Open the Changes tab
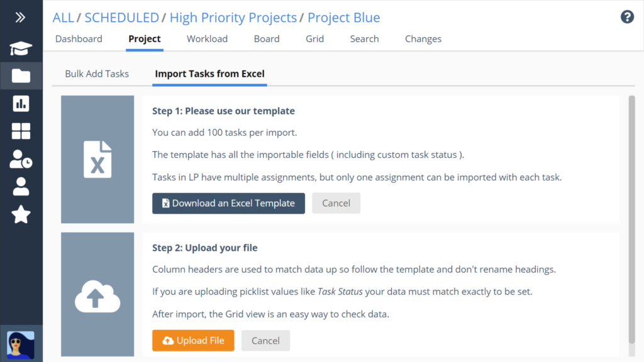This screenshot has height=362, width=644. (x=423, y=38)
